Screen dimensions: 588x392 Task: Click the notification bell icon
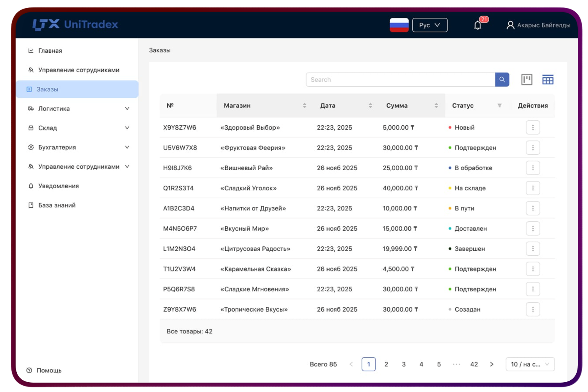point(478,25)
